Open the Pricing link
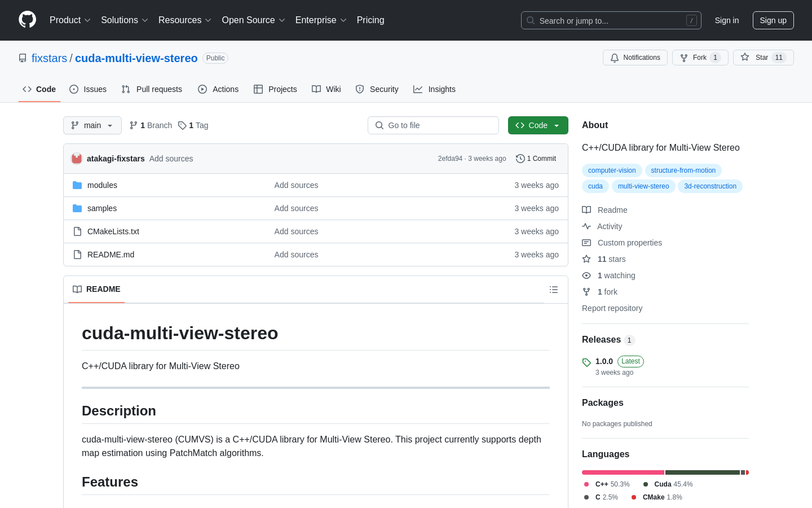812x508 pixels. click(x=370, y=20)
